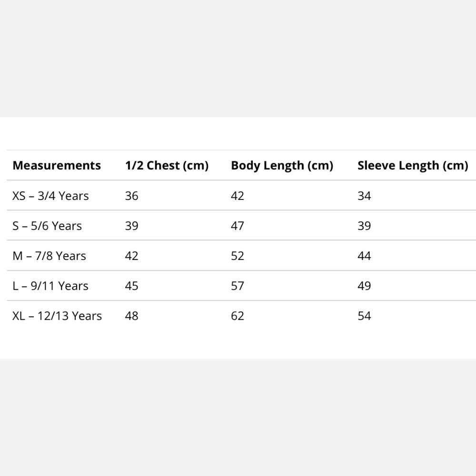Viewport: 476px width, 476px height.
Task: Click the L half chest value 45
Action: pyautogui.click(x=131, y=286)
